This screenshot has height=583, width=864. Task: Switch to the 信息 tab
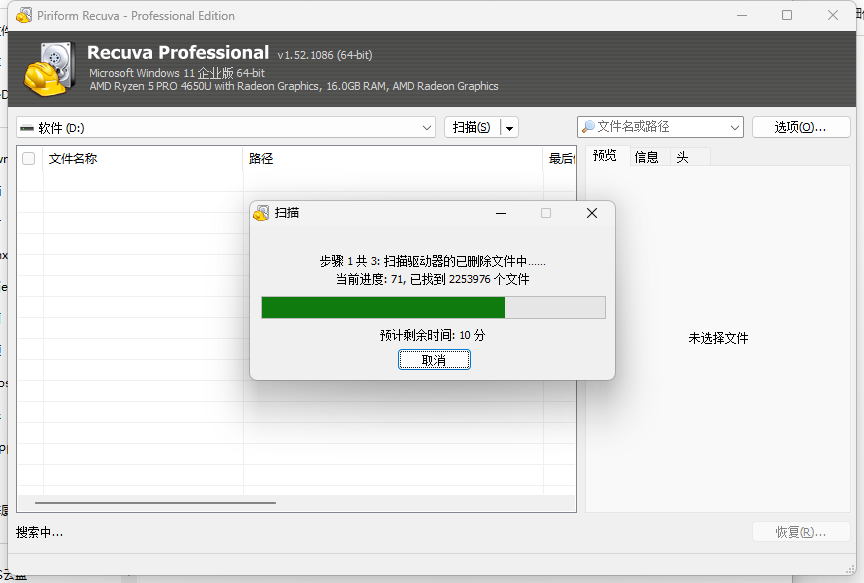646,157
